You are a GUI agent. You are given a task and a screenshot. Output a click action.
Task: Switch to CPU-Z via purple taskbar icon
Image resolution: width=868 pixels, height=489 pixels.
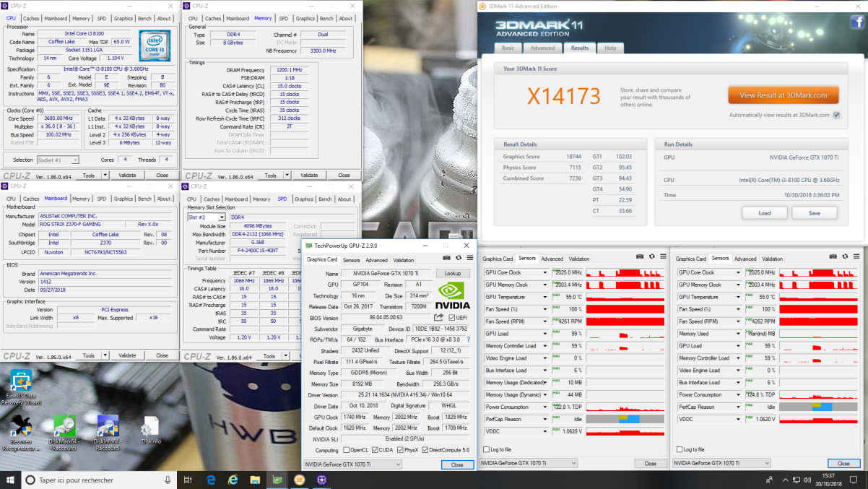[x=321, y=480]
